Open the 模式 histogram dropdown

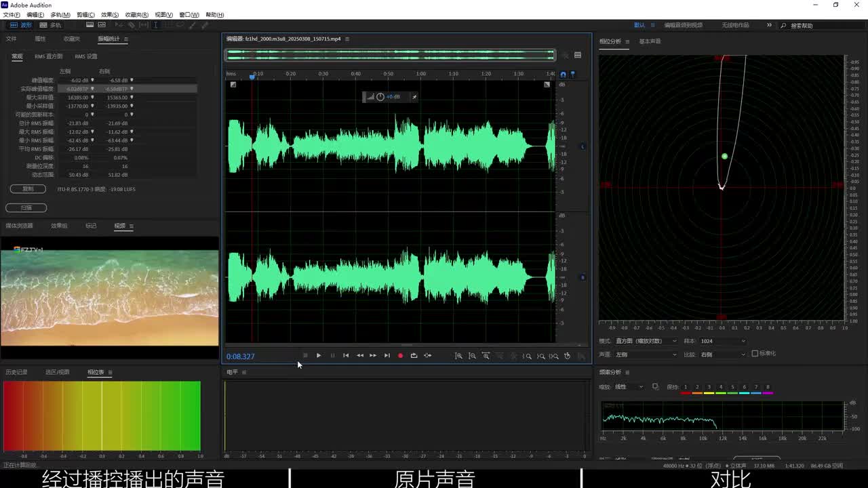tap(646, 341)
